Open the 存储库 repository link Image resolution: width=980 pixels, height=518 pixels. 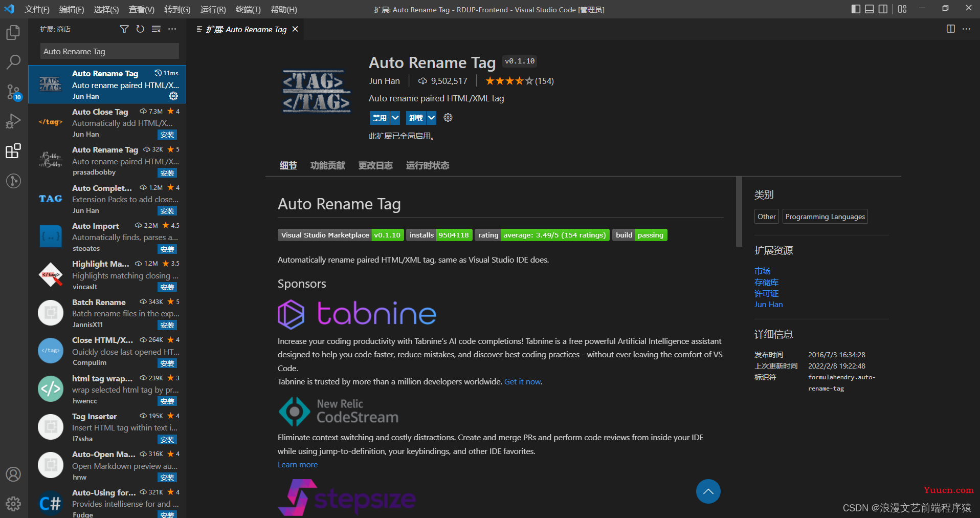[x=766, y=283]
